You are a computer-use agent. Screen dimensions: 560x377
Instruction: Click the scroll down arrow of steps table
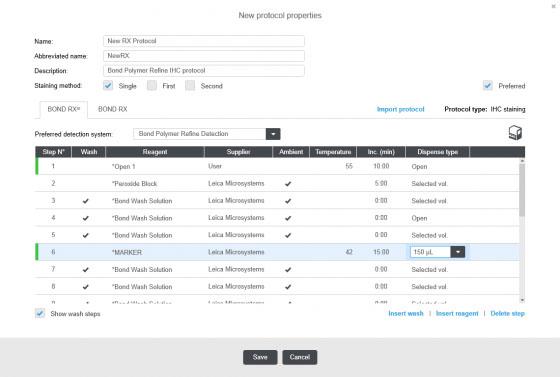[x=522, y=300]
